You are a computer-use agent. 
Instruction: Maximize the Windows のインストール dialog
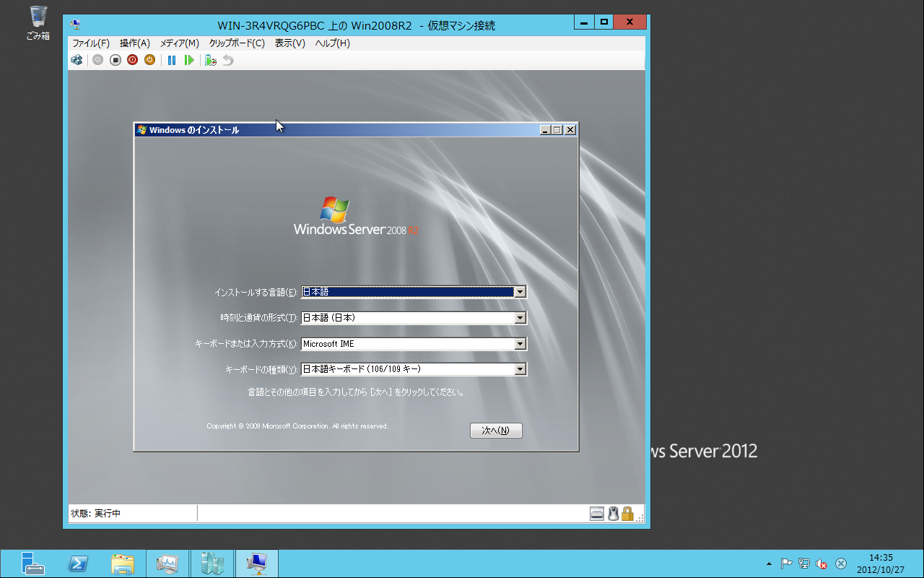[557, 130]
